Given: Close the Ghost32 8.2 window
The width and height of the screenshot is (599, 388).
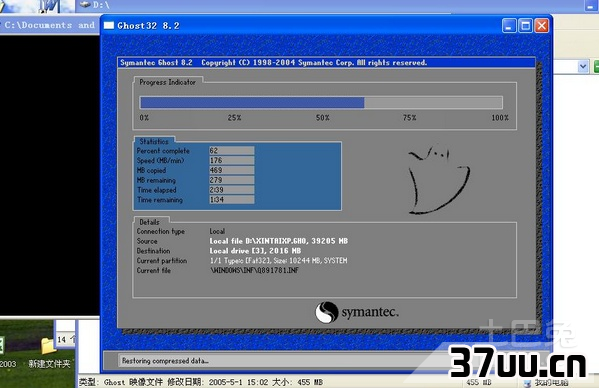Looking at the screenshot, I should pyautogui.click(x=542, y=26).
